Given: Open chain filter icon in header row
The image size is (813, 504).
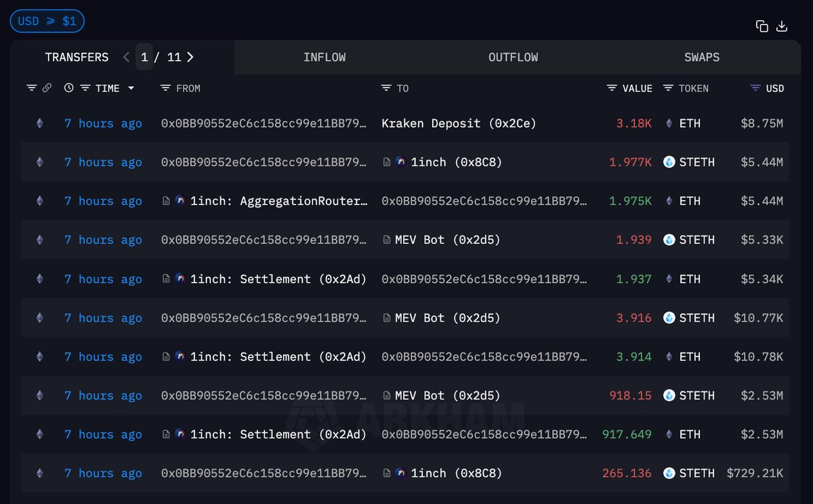Looking at the screenshot, I should (31, 88).
